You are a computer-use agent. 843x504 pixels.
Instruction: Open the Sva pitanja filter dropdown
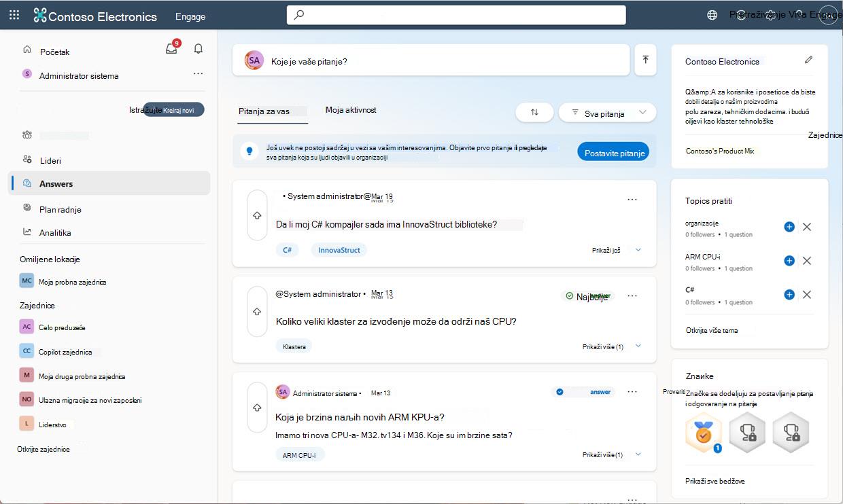607,113
